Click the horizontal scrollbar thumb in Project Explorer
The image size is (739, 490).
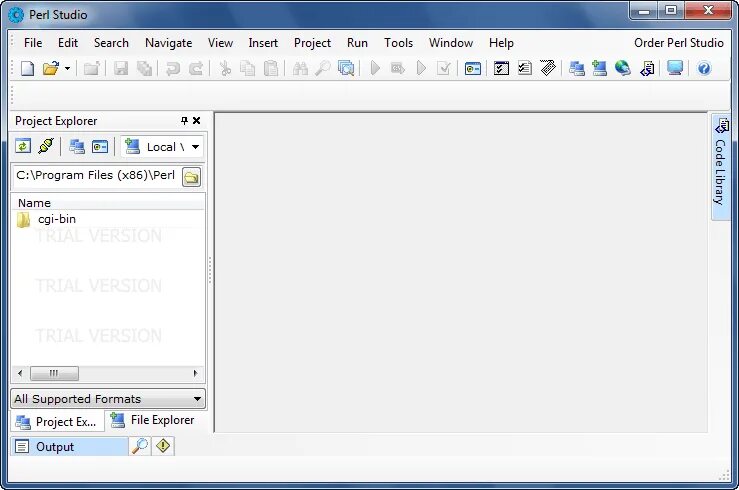coord(54,374)
